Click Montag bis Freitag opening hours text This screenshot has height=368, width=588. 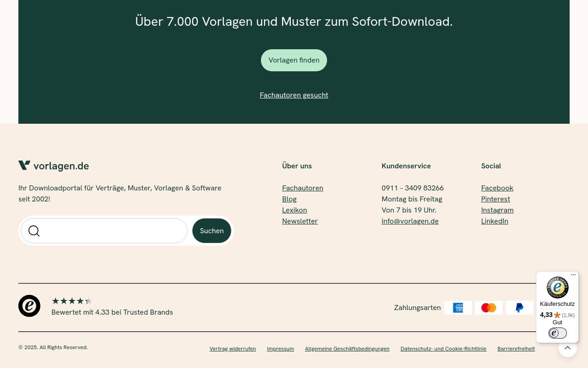412,199
